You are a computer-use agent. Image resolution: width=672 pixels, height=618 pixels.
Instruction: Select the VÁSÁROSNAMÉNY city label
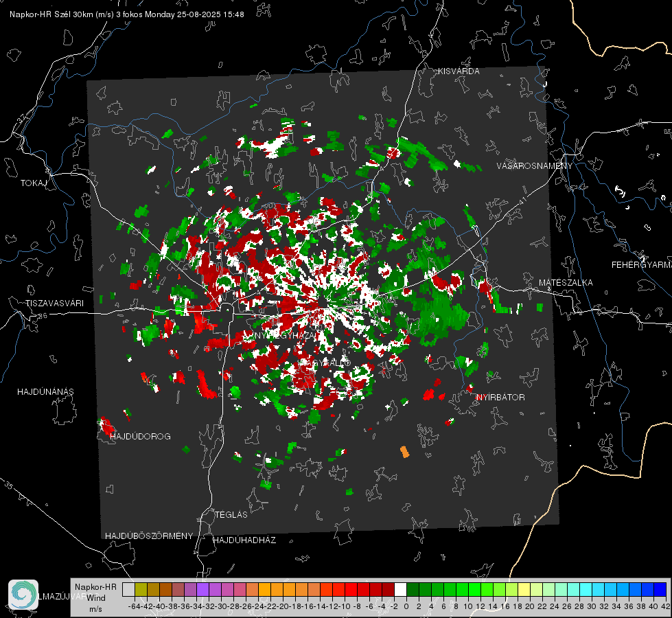535,166
